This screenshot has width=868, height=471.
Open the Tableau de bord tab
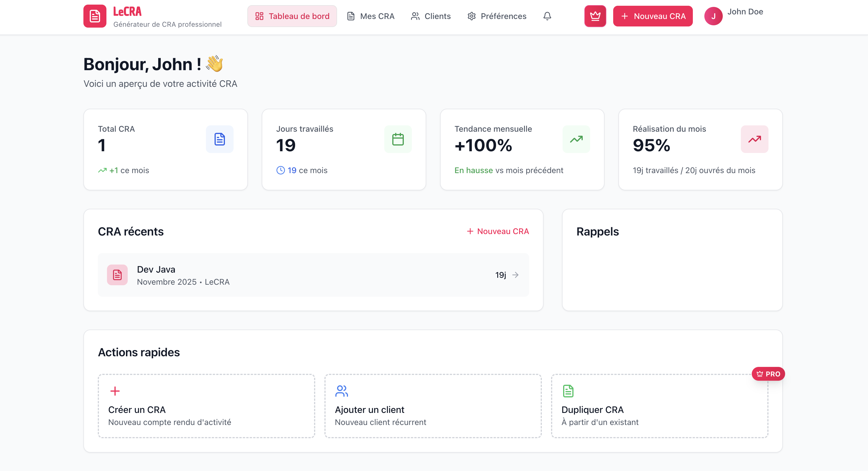click(292, 16)
